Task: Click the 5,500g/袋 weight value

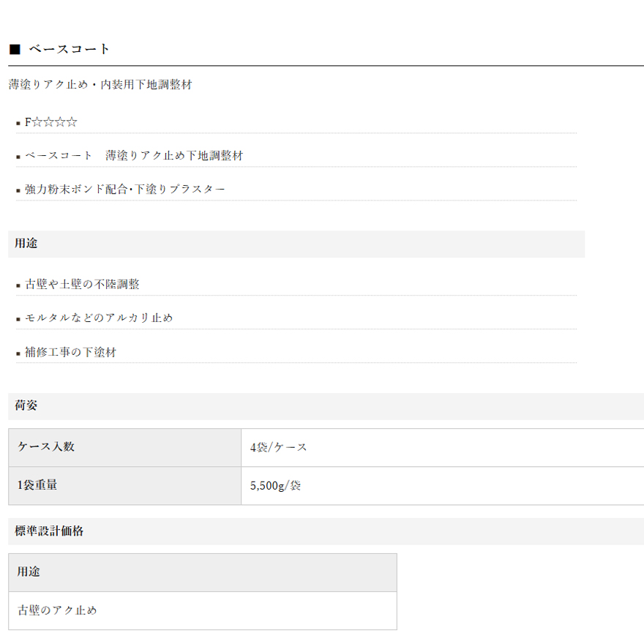Action: (275, 485)
